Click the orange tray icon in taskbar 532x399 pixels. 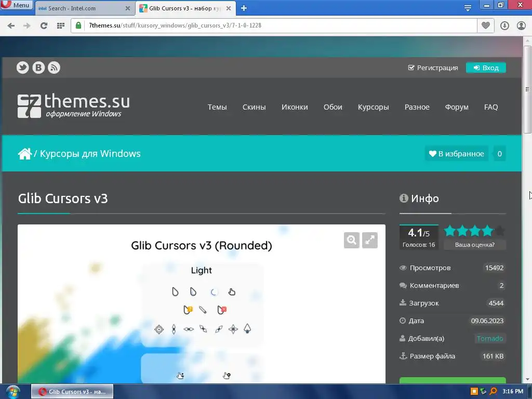click(x=474, y=392)
